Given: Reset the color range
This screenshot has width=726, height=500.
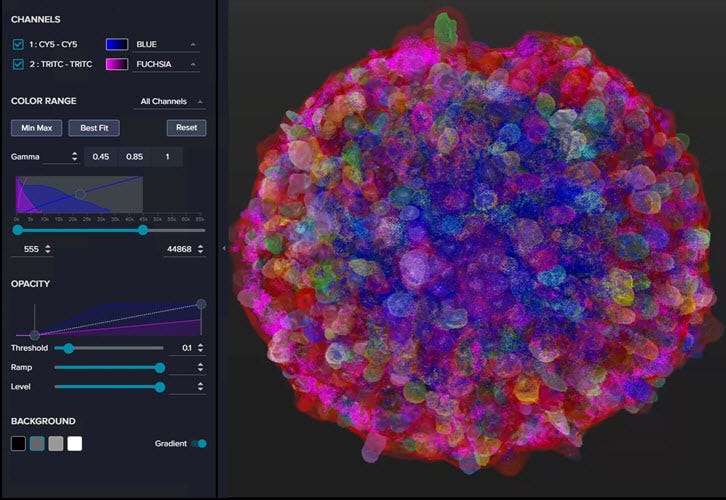Looking at the screenshot, I should (186, 128).
